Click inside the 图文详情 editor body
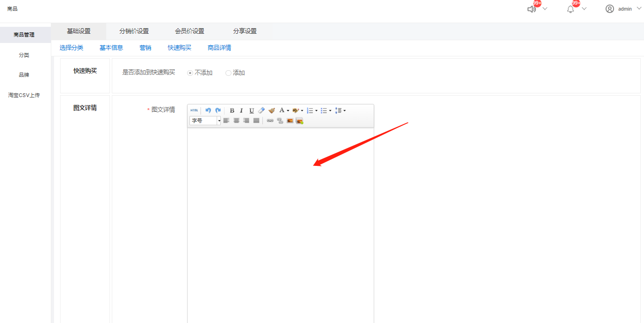This screenshot has height=323, width=644. (x=280, y=225)
